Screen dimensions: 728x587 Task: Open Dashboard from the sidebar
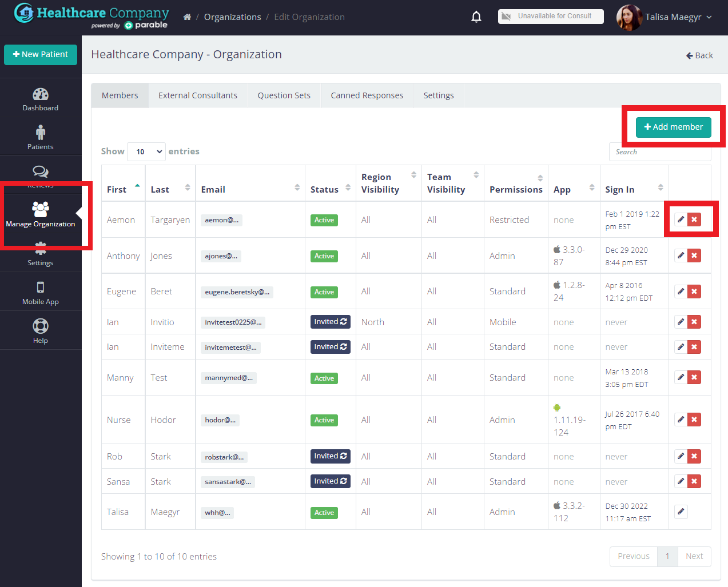[41, 99]
